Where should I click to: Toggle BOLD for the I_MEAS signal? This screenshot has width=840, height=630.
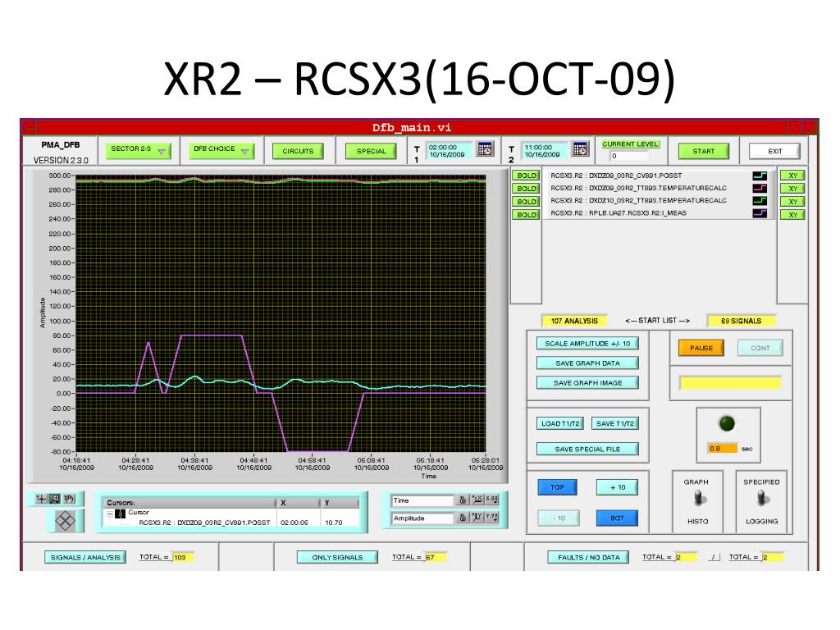(x=526, y=215)
